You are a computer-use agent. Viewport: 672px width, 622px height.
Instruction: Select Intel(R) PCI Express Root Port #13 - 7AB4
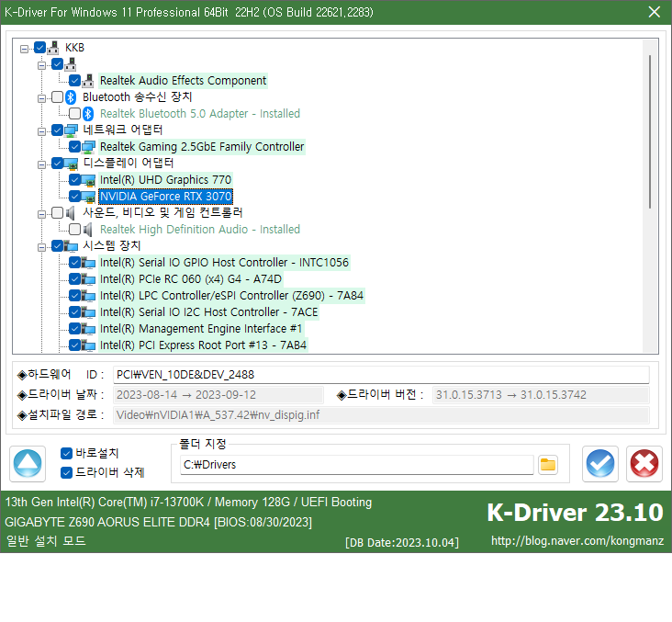point(203,345)
